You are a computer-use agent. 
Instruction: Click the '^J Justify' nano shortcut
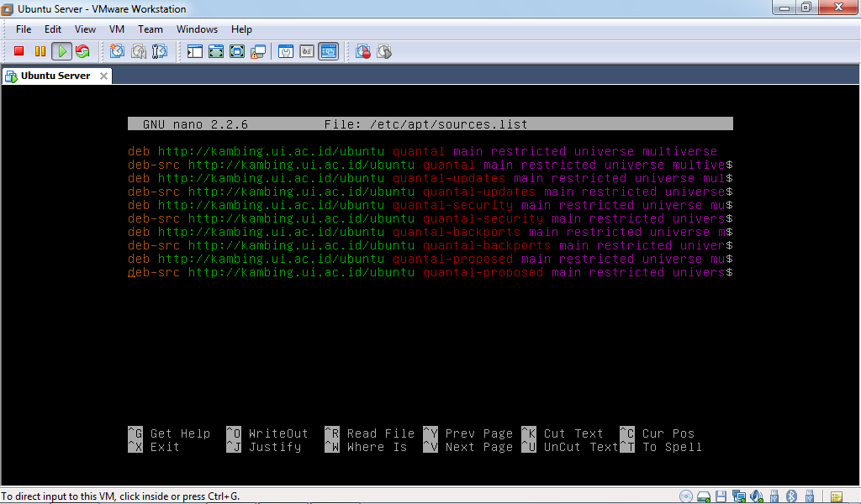[x=264, y=447]
